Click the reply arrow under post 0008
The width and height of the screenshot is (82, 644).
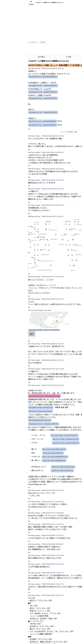[x=29, y=274]
